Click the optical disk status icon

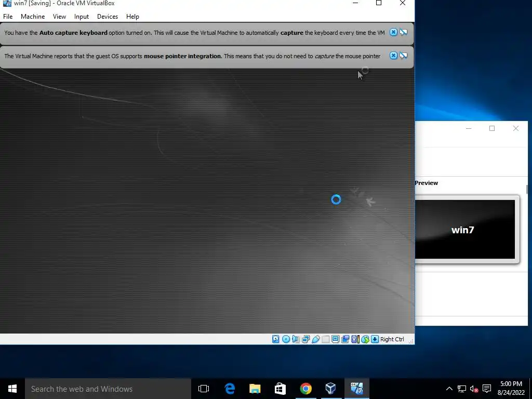pyautogui.click(x=286, y=339)
